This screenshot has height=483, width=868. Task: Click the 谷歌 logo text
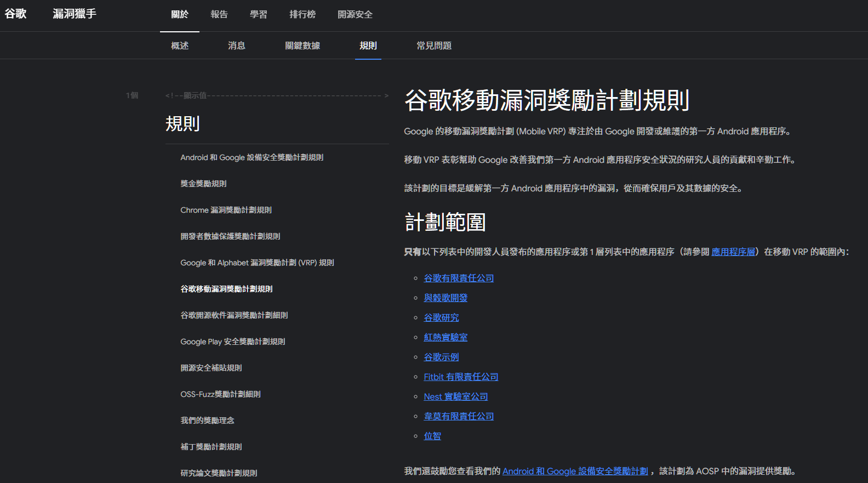(x=15, y=14)
